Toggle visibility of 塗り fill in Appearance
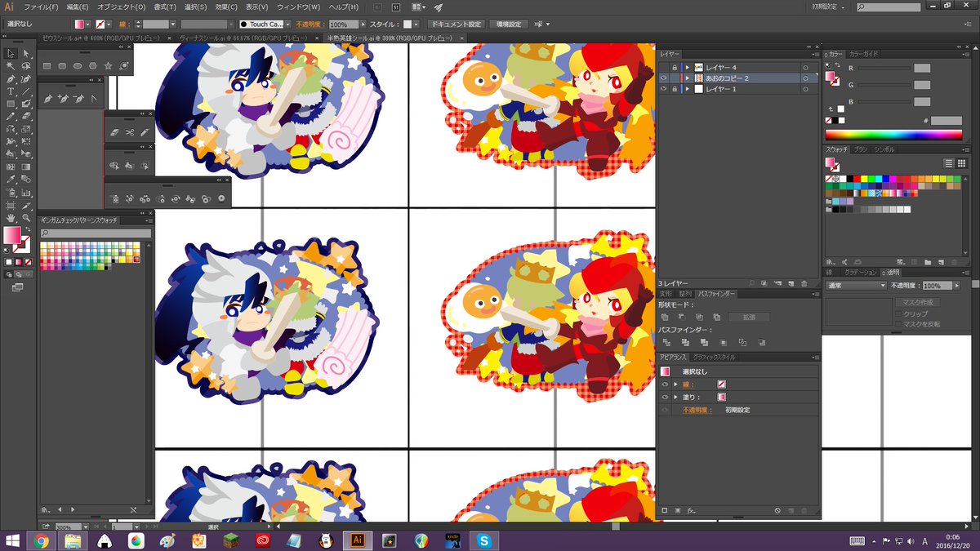The image size is (980, 551). coord(665,397)
